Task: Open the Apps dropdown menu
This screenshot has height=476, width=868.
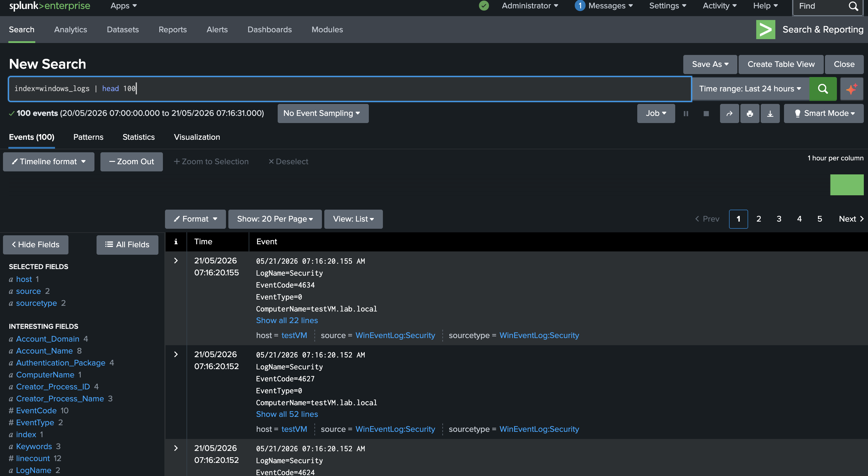Action: (x=124, y=6)
